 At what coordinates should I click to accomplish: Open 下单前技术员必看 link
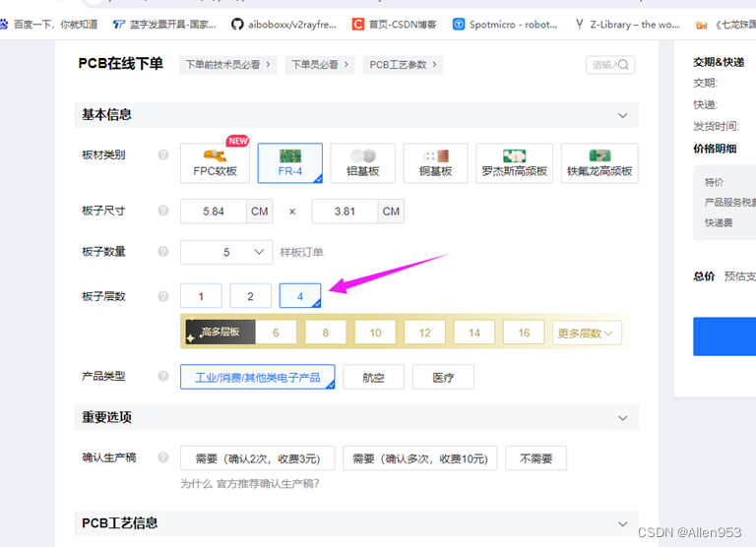(x=227, y=65)
